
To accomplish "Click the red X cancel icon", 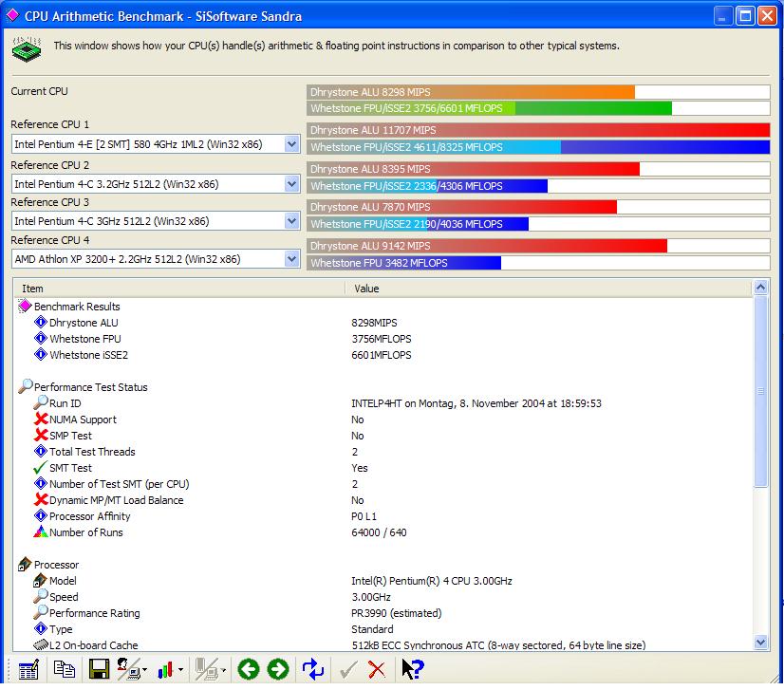I will (377, 669).
